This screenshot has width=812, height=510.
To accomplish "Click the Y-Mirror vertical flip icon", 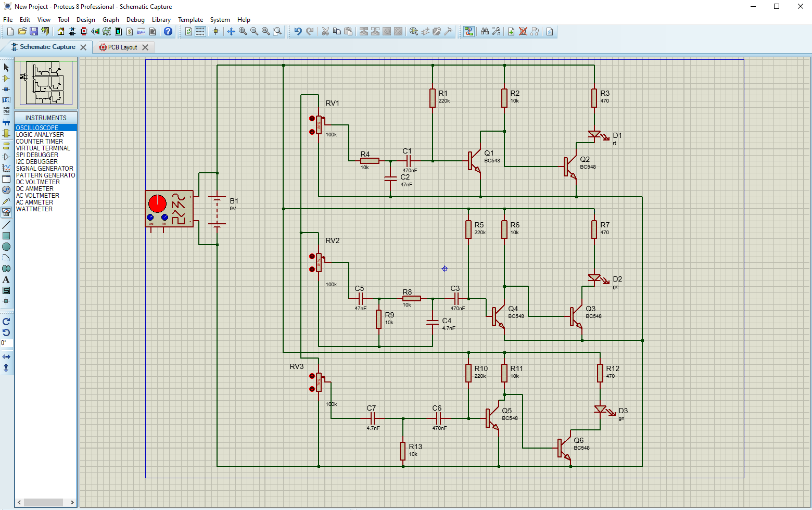I will 6,368.
